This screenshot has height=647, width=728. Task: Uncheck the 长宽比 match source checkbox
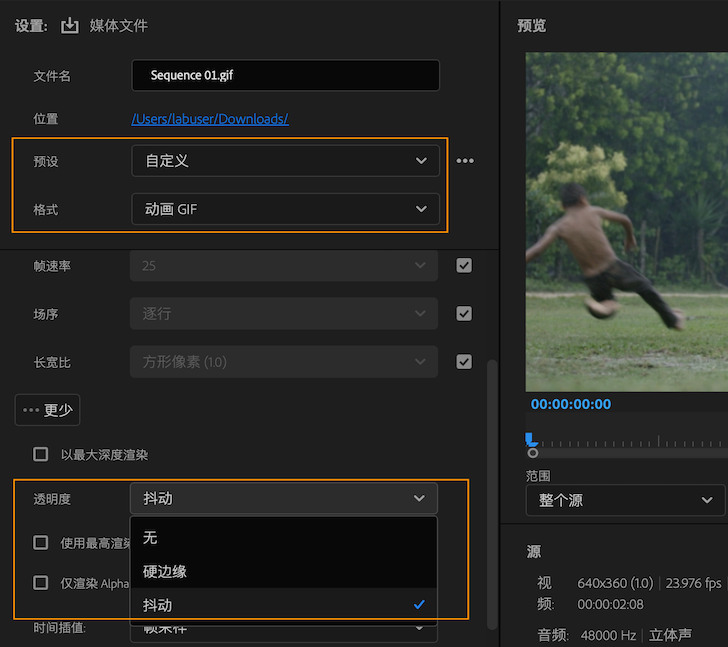click(464, 362)
